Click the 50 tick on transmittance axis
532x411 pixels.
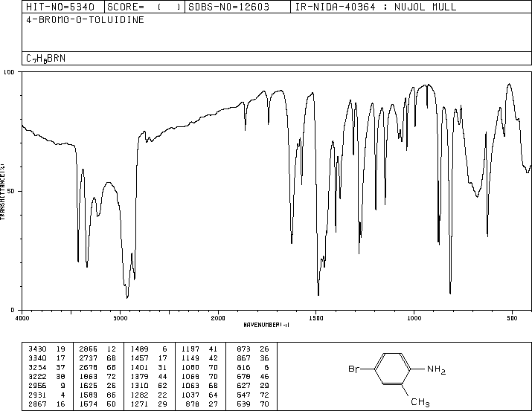point(11,191)
